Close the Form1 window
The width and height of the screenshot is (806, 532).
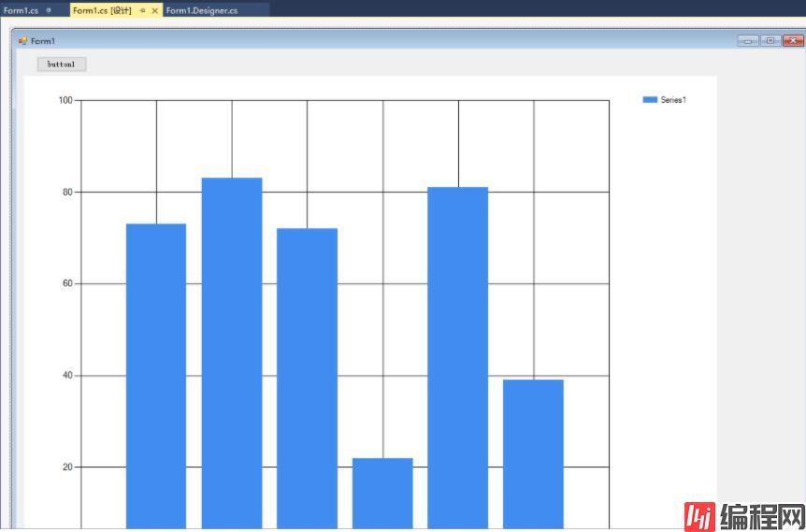tap(793, 41)
